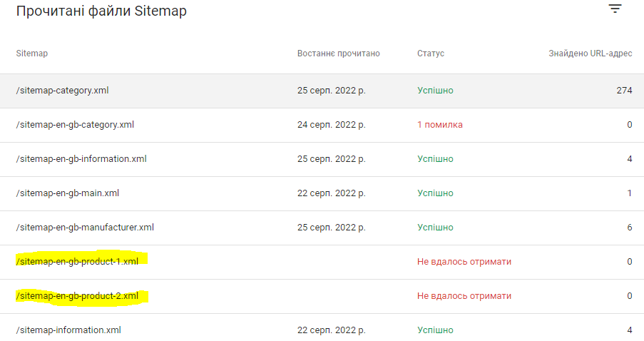This screenshot has width=644, height=341.
Task: Select the /sitemap-en-gb-main.xml row
Action: tap(322, 193)
